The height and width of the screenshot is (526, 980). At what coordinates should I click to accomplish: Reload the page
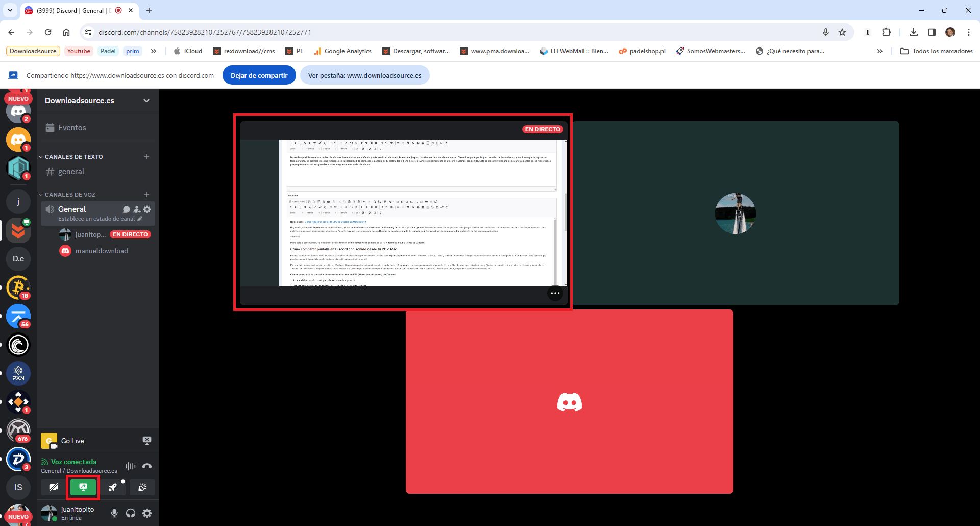48,32
